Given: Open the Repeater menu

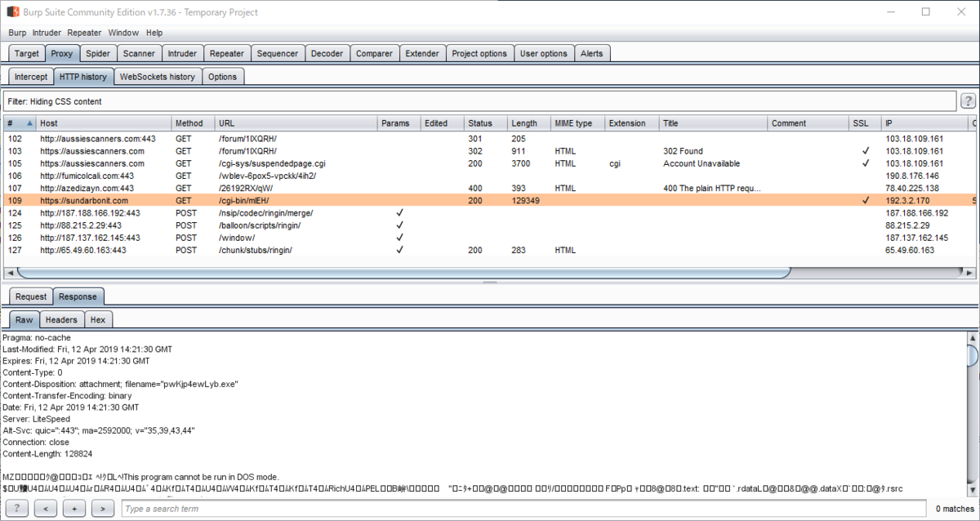Looking at the screenshot, I should (84, 33).
